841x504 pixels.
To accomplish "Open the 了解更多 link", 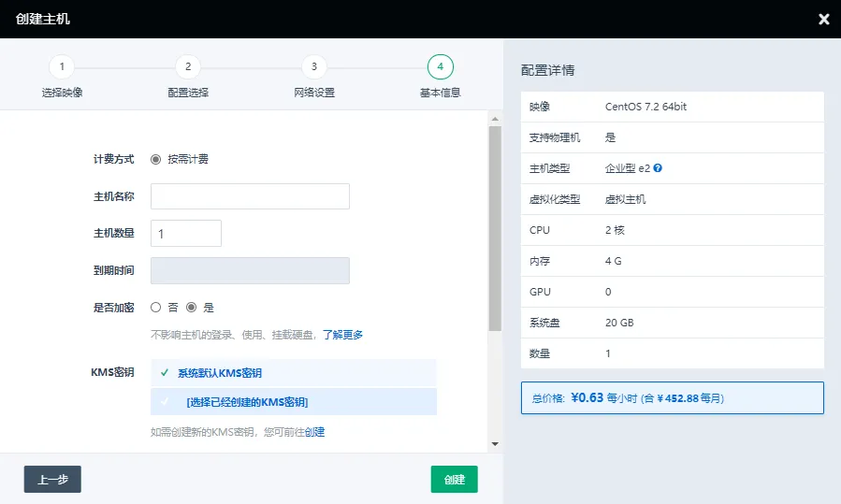I will click(x=342, y=335).
